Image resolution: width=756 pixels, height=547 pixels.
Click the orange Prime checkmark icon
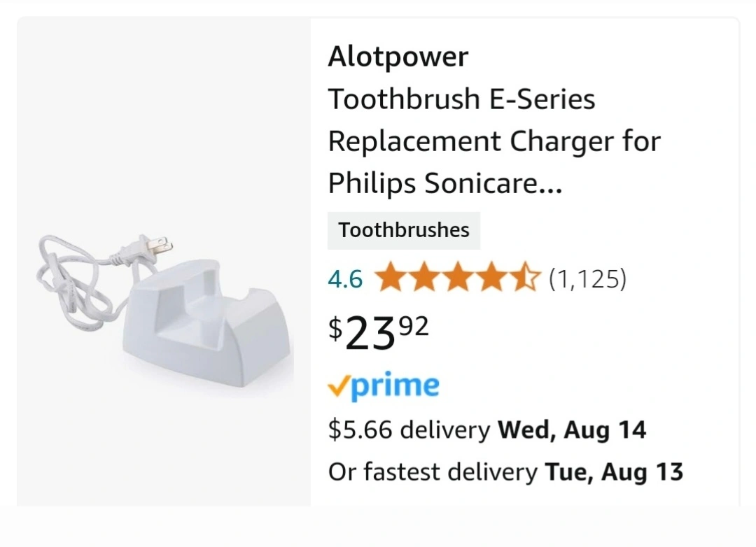(x=338, y=387)
